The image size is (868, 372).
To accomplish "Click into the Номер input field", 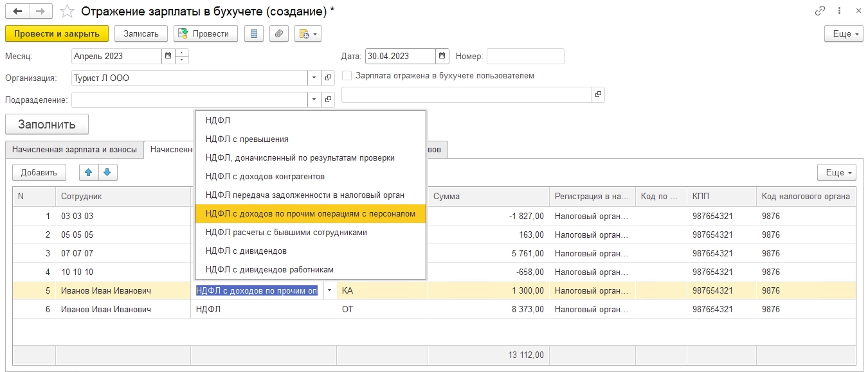I will coord(525,56).
